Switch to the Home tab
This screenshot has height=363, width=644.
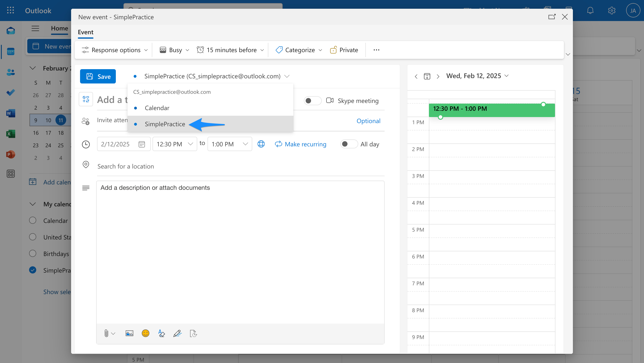59,28
